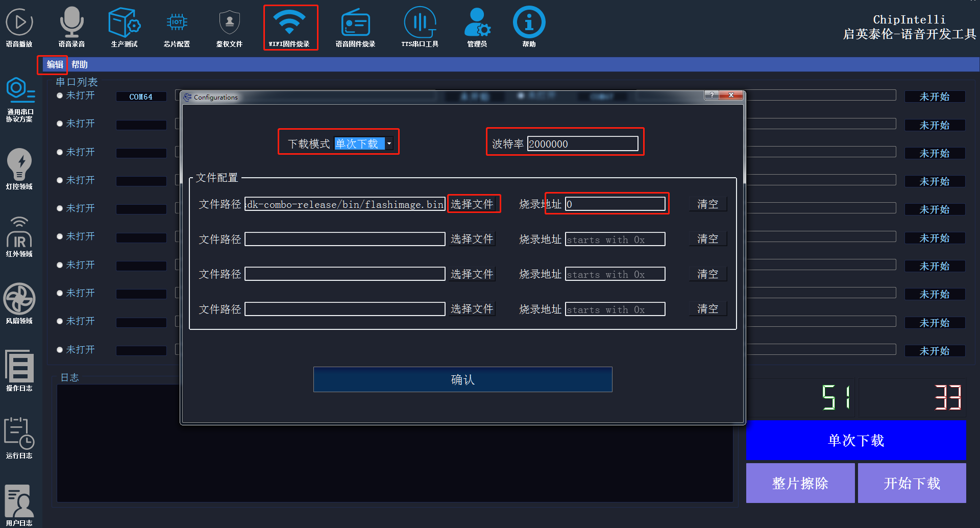Choose file for the first file path
Image resolution: width=980 pixels, height=528 pixels.
point(472,204)
